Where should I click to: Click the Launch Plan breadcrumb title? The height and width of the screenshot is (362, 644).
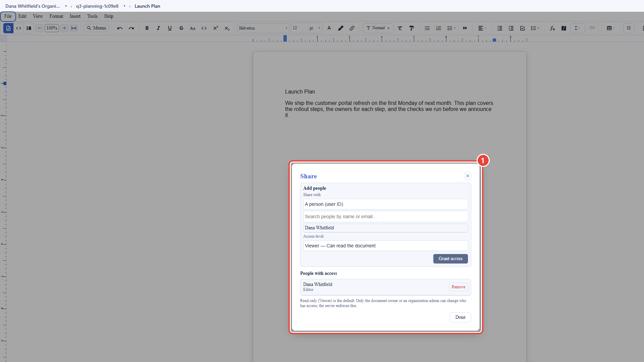147,6
